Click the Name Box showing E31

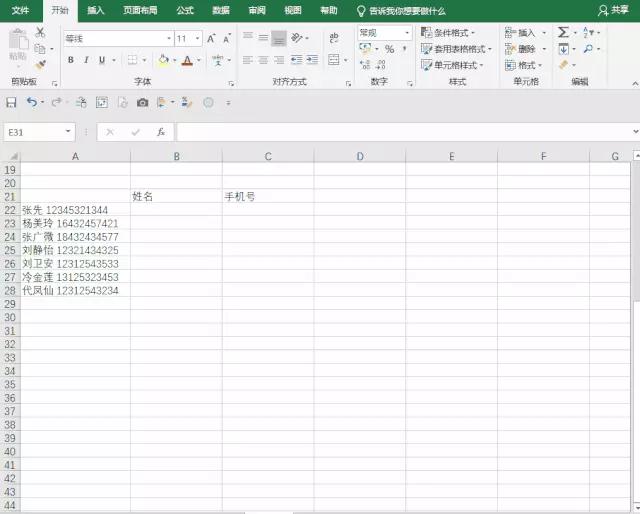pyautogui.click(x=40, y=132)
